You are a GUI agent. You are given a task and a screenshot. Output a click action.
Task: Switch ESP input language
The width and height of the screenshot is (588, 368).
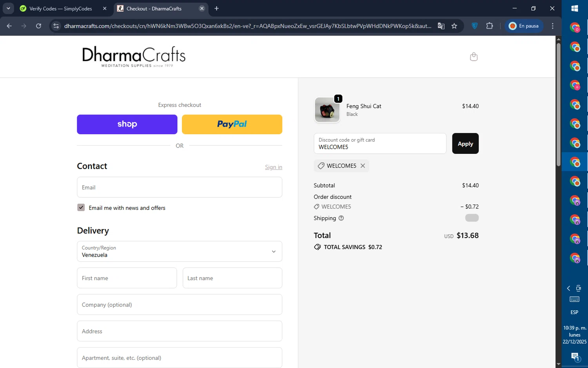tap(575, 312)
